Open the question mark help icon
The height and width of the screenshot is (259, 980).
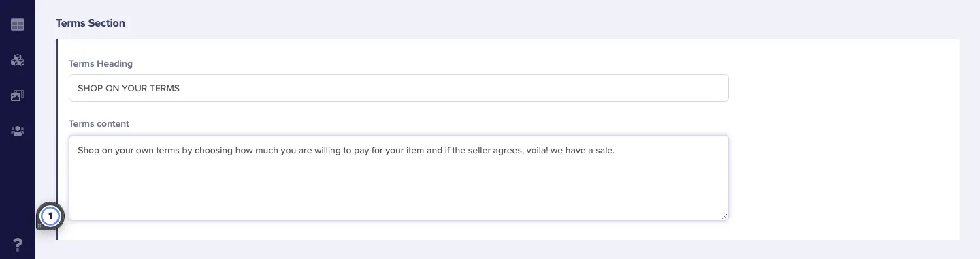(x=18, y=244)
